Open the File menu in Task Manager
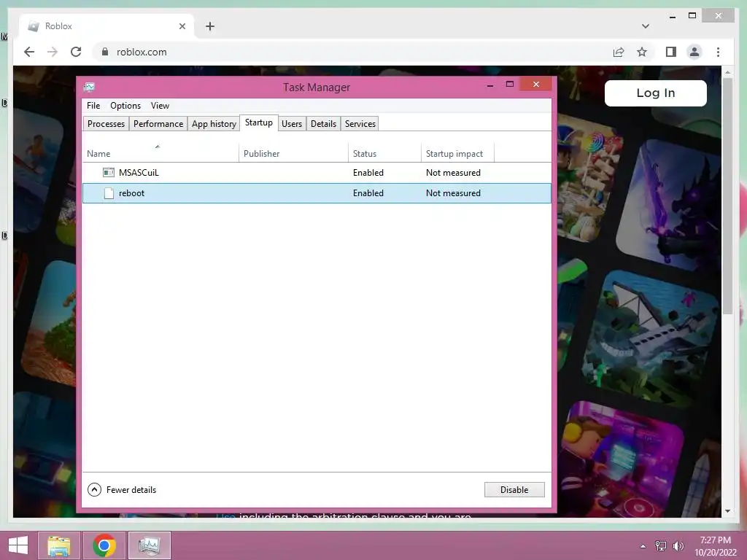This screenshot has width=747, height=560. point(93,106)
